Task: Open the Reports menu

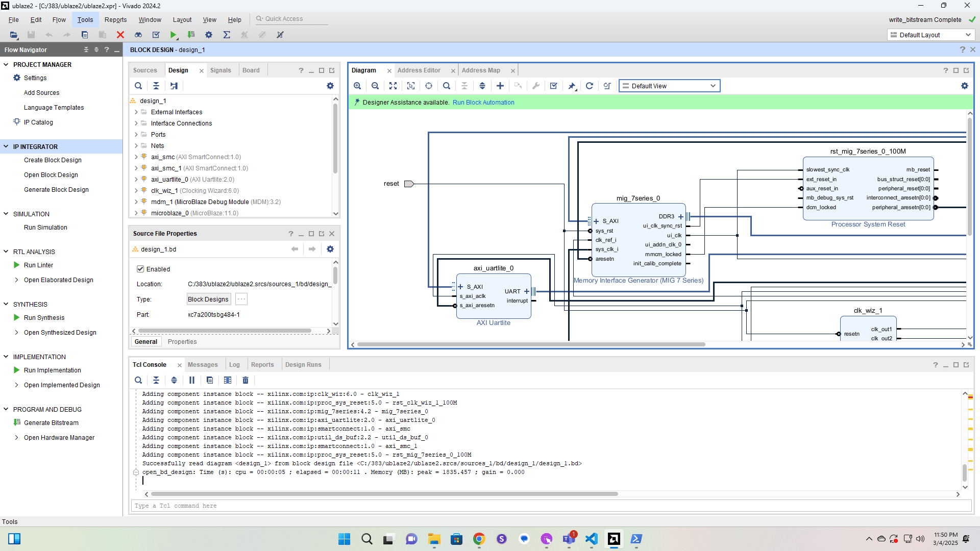Action: 115,20
